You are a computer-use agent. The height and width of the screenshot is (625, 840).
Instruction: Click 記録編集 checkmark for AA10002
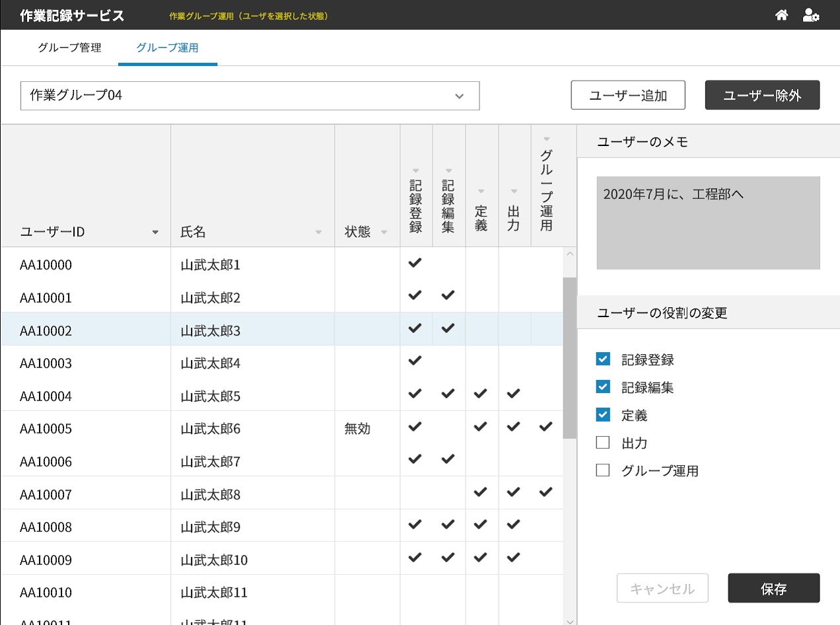pos(448,328)
